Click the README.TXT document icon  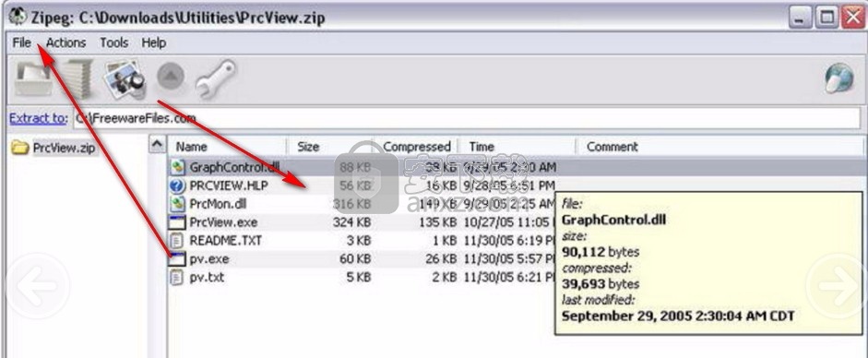(177, 240)
